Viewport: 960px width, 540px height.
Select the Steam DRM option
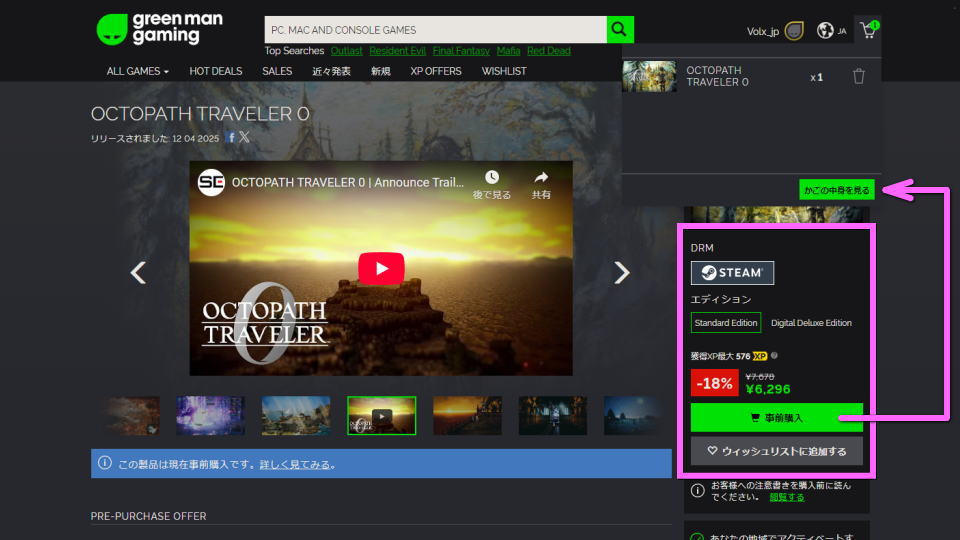pos(732,272)
